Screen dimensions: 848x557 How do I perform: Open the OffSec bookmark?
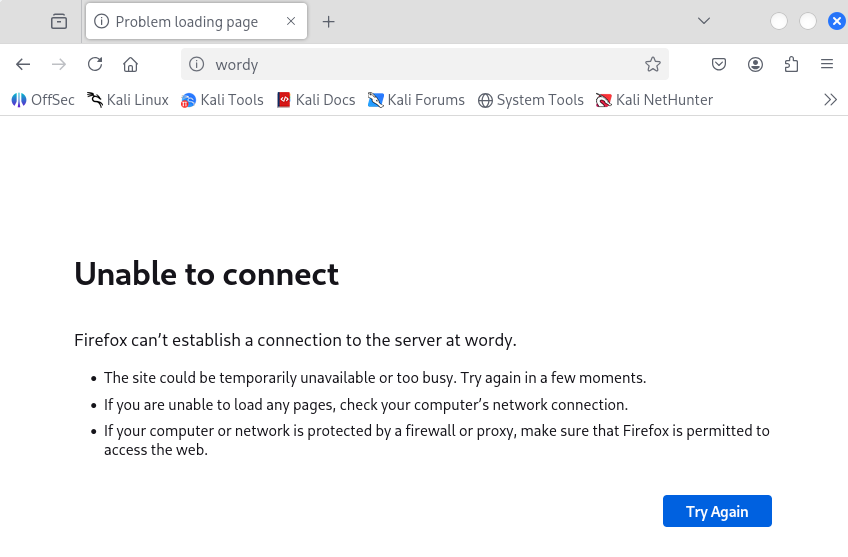point(43,99)
